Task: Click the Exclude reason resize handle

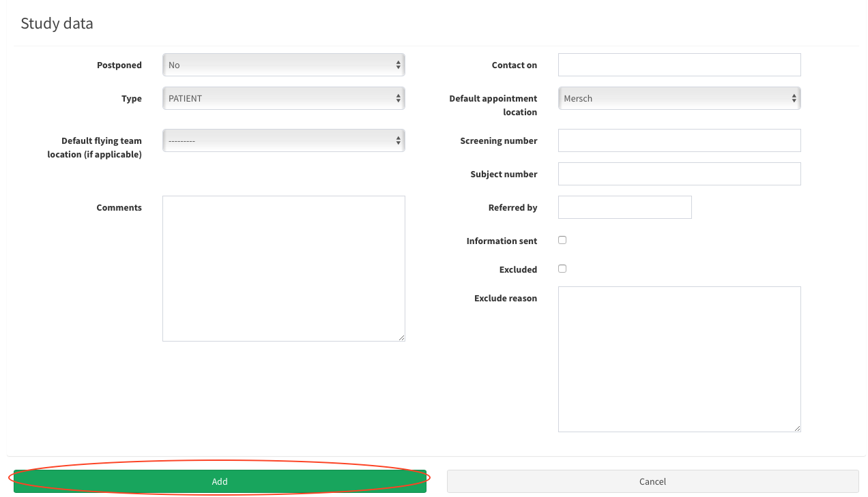Action: click(x=797, y=428)
